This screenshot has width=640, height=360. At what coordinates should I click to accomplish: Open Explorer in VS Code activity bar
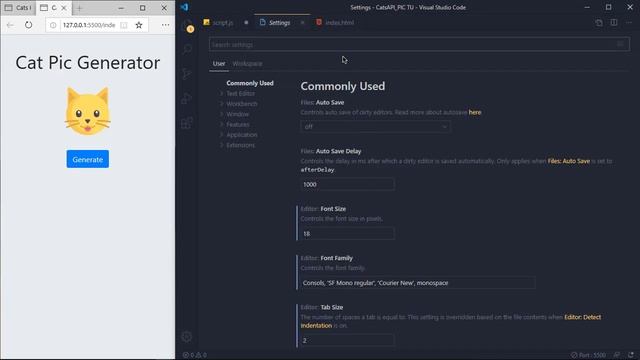[187, 26]
